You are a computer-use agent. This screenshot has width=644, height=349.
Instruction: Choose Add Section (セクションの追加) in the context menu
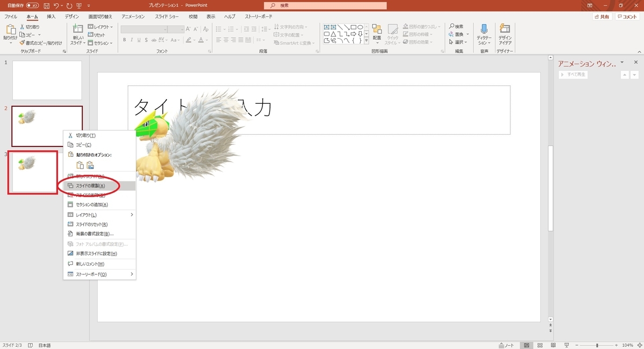[x=99, y=205]
